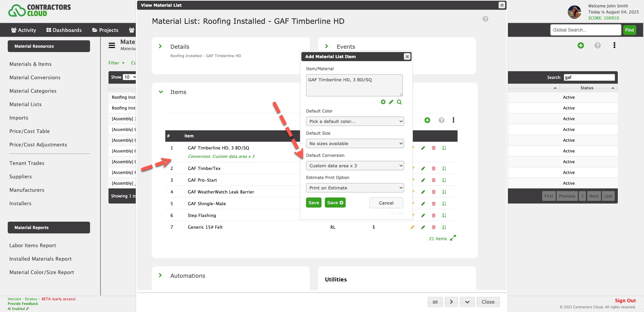Open Dashboards menu
This screenshot has width=644, height=312.
click(x=64, y=30)
